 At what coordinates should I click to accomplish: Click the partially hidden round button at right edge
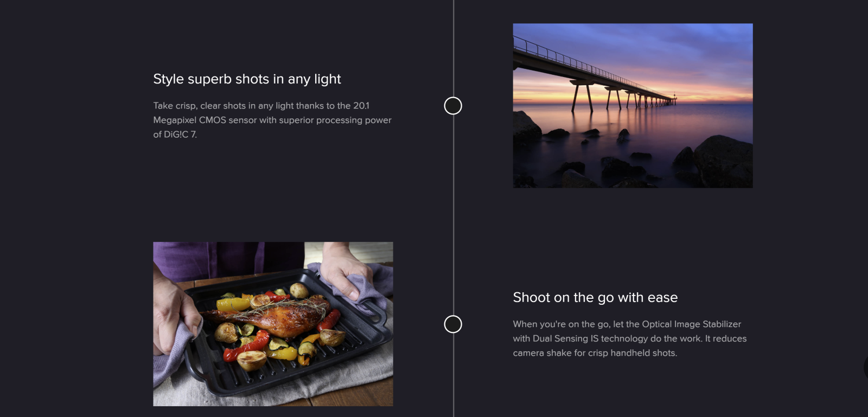click(866, 368)
